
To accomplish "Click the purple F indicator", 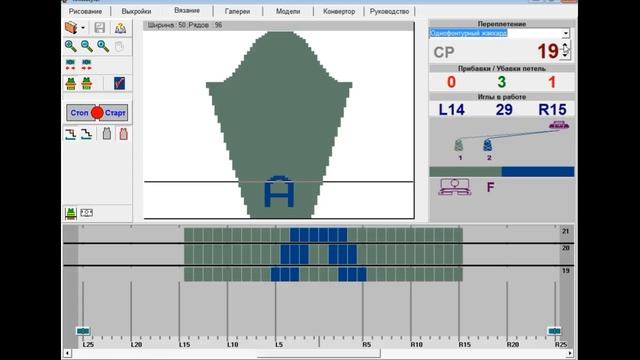I will point(491,187).
